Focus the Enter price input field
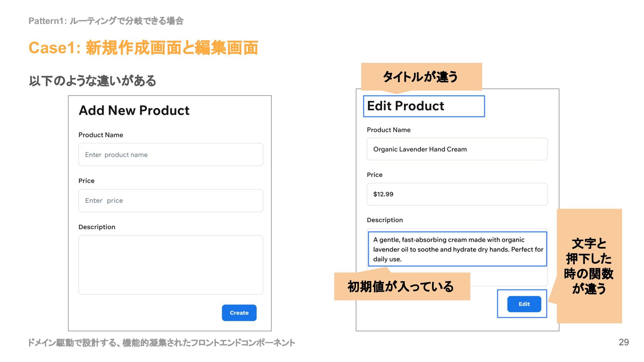Image resolution: width=644 pixels, height=362 pixels. tap(171, 200)
